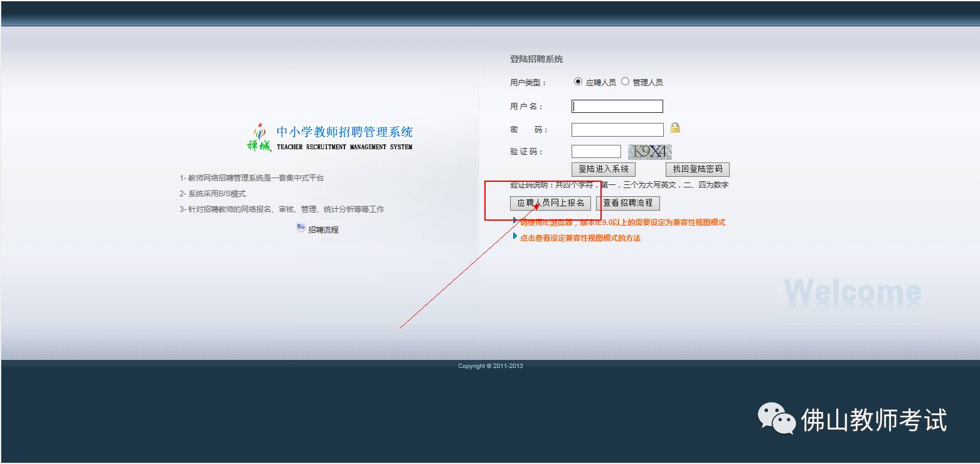
Task: Click the 中小学教师招聘管理系统 title
Action: pos(344,132)
